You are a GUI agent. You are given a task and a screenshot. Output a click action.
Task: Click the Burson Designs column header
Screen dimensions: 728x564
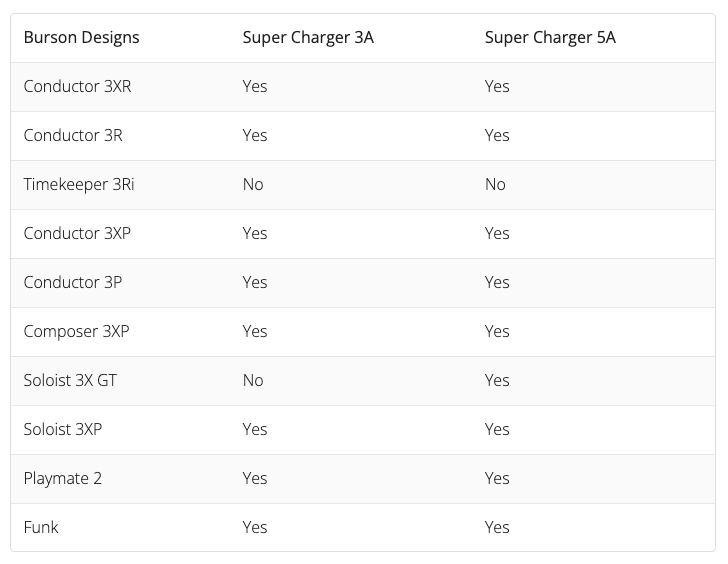coord(82,38)
